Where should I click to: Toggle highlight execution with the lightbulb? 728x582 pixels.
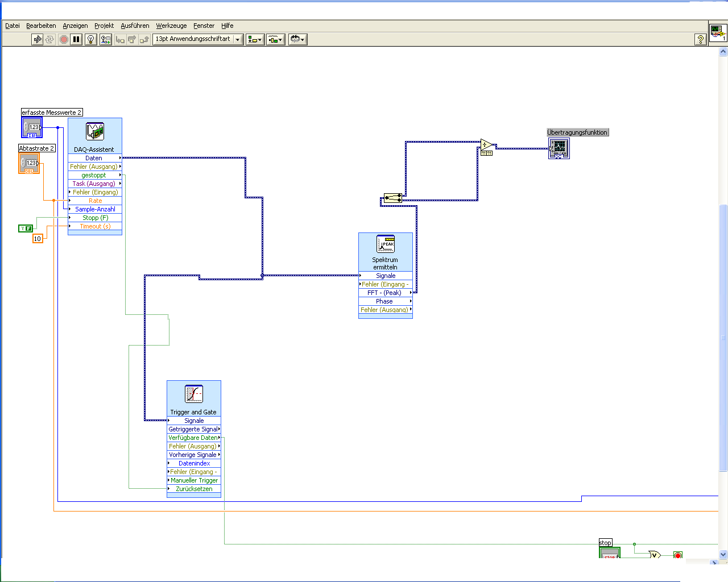[x=90, y=39]
